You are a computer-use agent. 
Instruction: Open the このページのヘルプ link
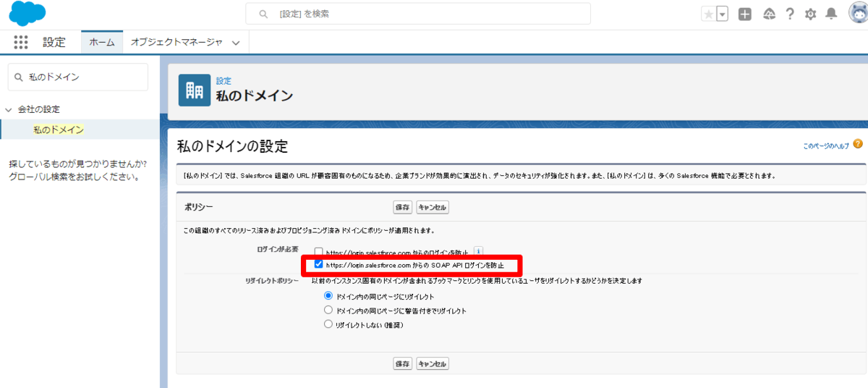(x=825, y=145)
